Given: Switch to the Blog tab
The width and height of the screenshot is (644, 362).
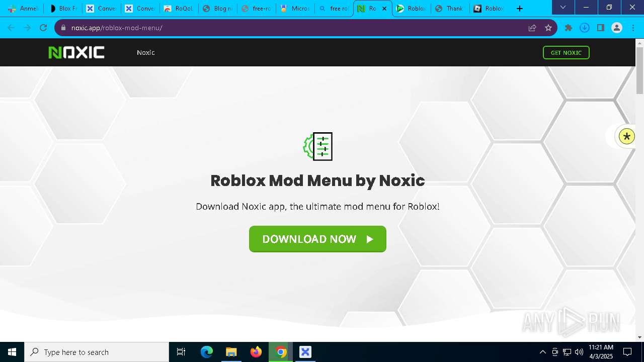Looking at the screenshot, I should 218,8.
